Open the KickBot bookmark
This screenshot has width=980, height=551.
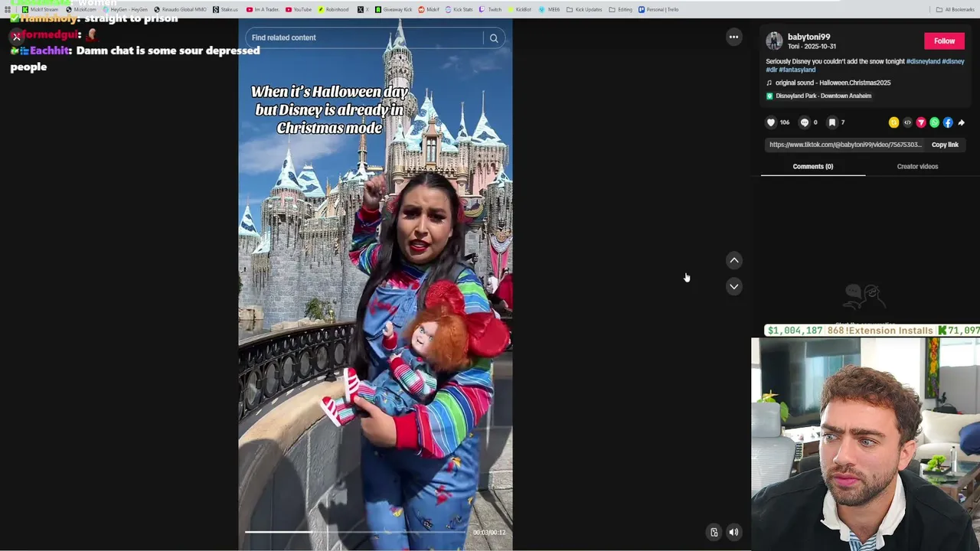pos(520,9)
